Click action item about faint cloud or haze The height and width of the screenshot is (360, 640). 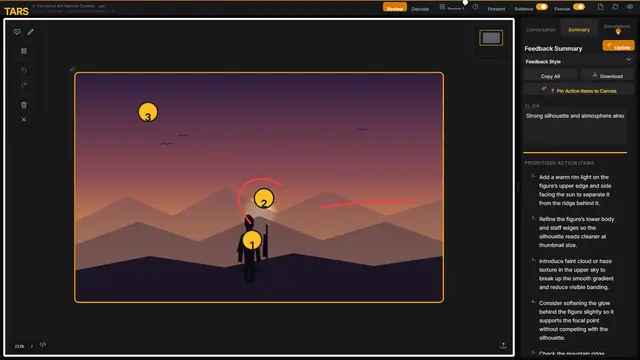(x=575, y=274)
